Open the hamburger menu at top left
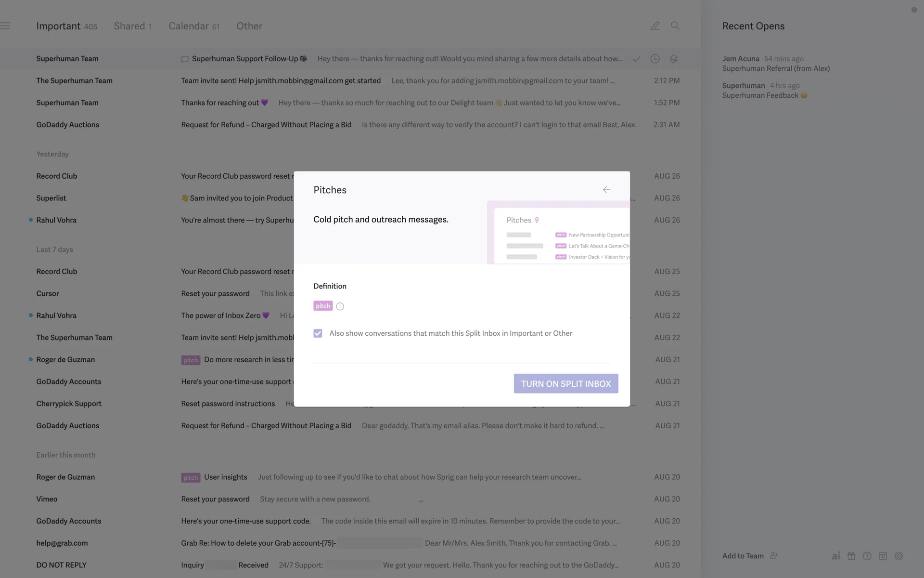This screenshot has height=578, width=924. pos(5,26)
